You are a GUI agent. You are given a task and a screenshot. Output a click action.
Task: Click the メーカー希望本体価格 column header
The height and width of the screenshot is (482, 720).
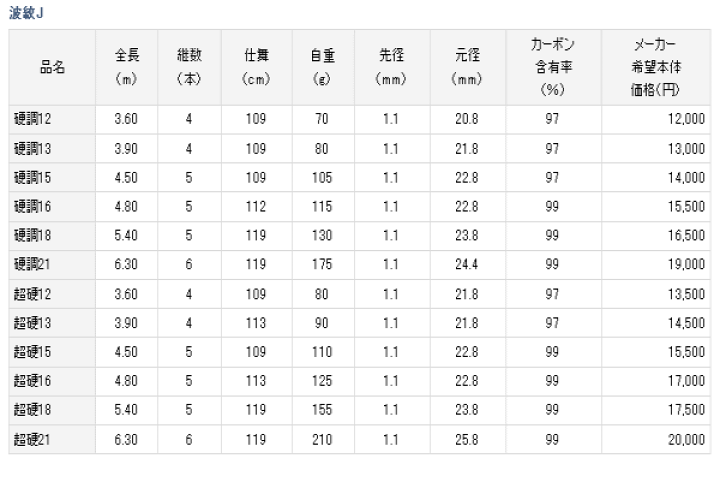656,67
